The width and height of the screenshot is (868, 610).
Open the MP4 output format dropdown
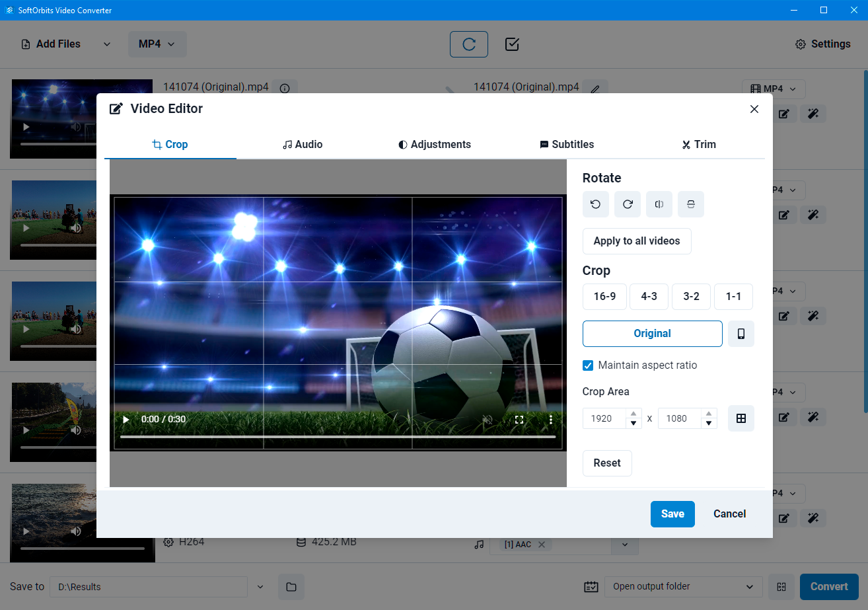click(x=157, y=44)
